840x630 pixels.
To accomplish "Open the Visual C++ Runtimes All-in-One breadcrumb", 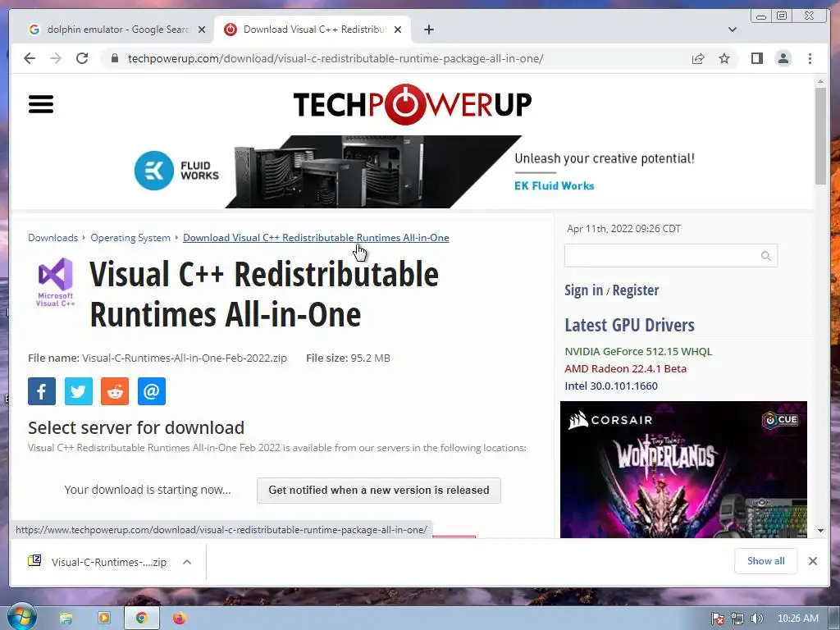I will (x=316, y=237).
